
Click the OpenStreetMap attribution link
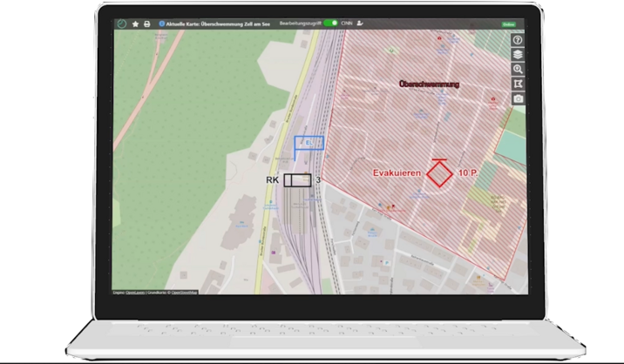[x=182, y=293]
